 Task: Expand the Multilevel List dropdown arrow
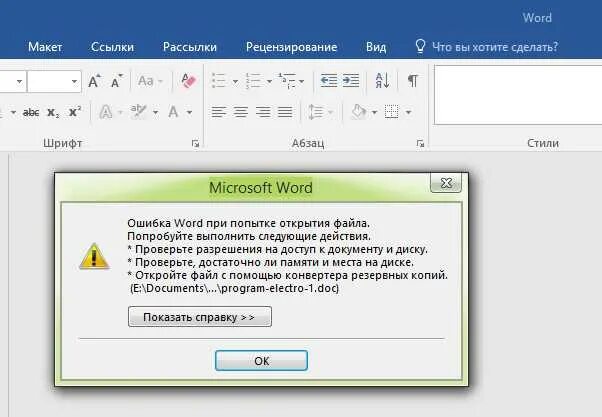point(301,81)
